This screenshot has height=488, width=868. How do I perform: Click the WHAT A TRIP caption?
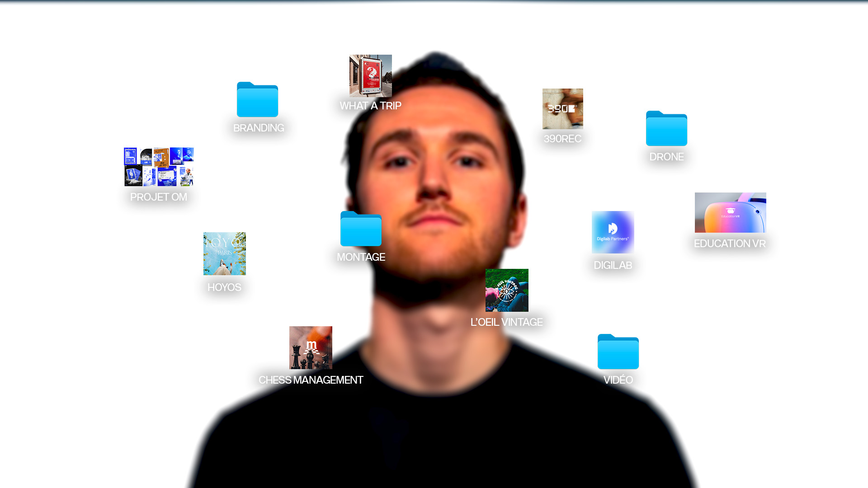(x=370, y=106)
